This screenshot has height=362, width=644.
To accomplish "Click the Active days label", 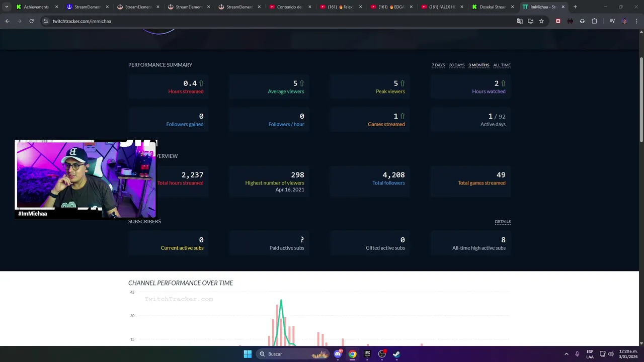I will (493, 124).
